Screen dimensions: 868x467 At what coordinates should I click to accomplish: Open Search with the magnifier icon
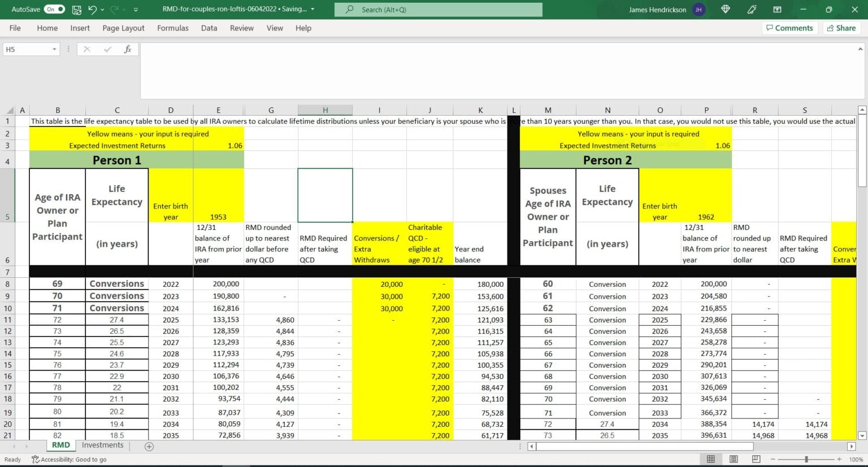coord(350,9)
